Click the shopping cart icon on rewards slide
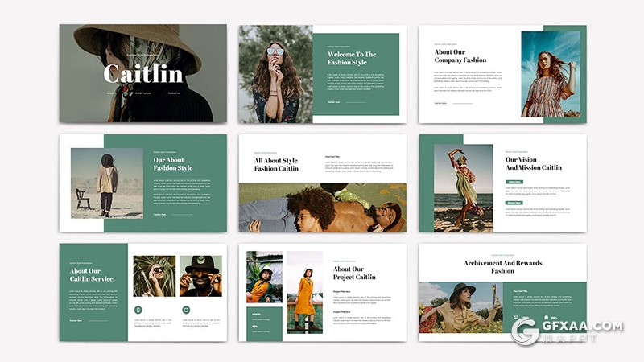 click(516, 316)
